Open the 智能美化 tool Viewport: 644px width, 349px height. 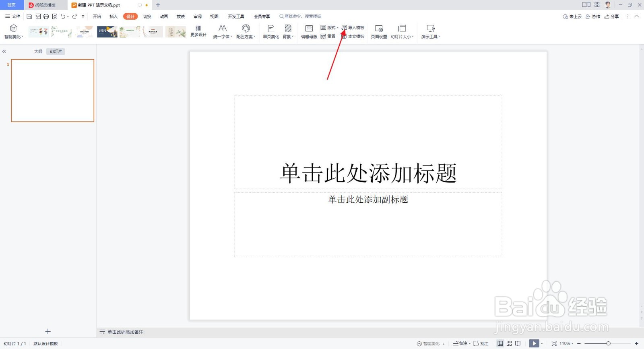(x=14, y=31)
